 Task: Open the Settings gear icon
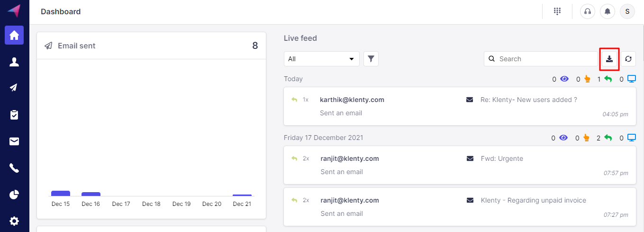tap(14, 221)
